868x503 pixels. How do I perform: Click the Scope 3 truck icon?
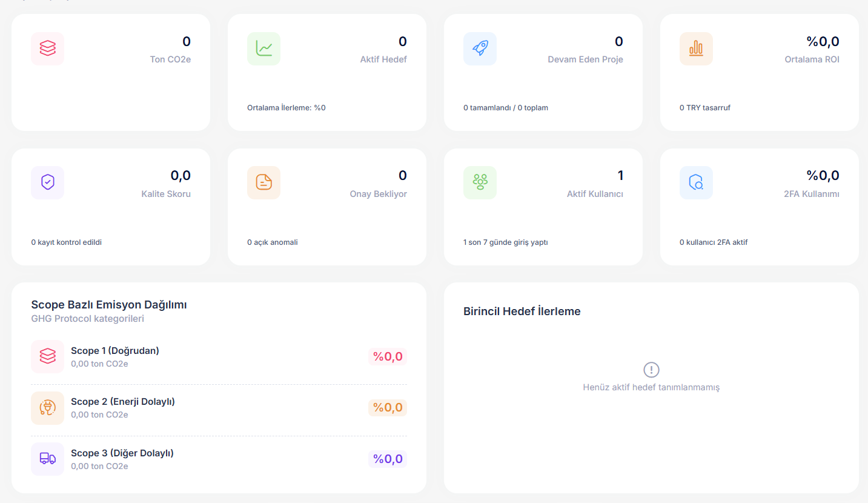47,459
